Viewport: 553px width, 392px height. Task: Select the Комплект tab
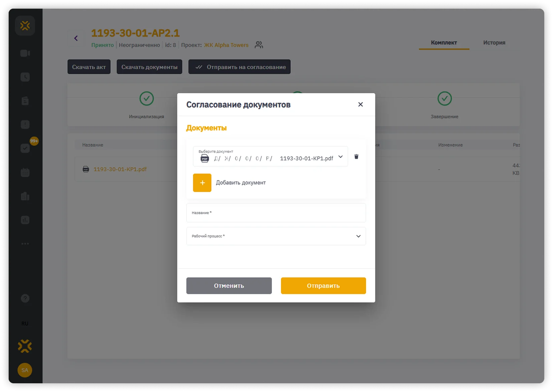(x=444, y=43)
